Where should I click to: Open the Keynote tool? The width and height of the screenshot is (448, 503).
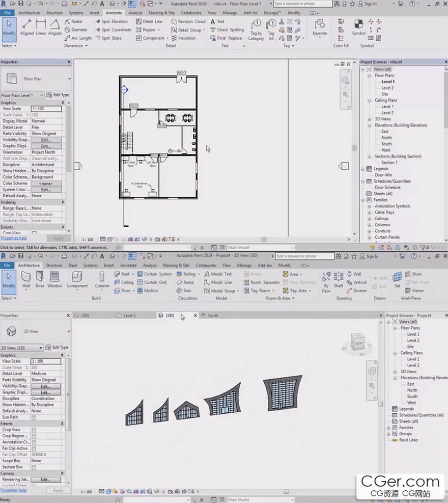point(320,28)
